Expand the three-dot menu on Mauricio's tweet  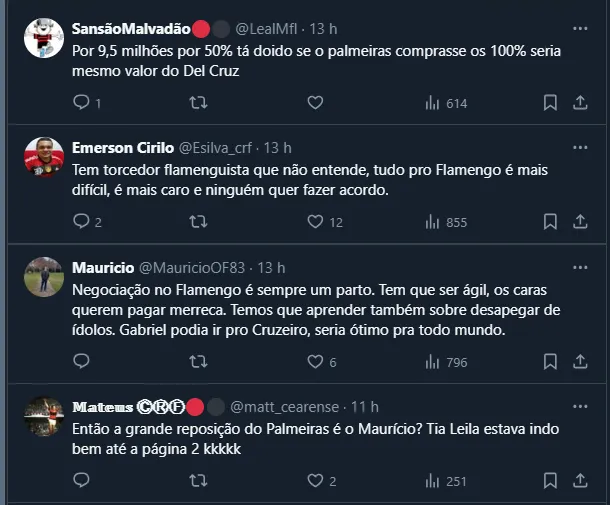click(x=579, y=268)
